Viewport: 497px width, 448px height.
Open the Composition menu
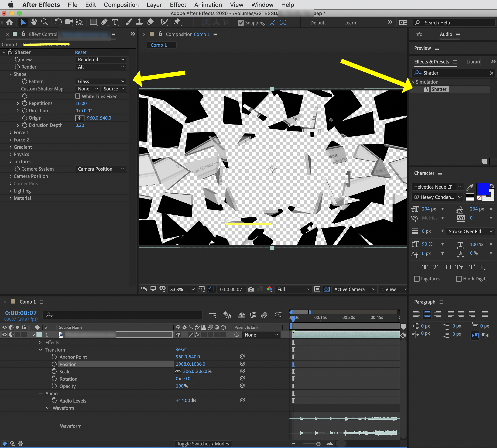(121, 5)
